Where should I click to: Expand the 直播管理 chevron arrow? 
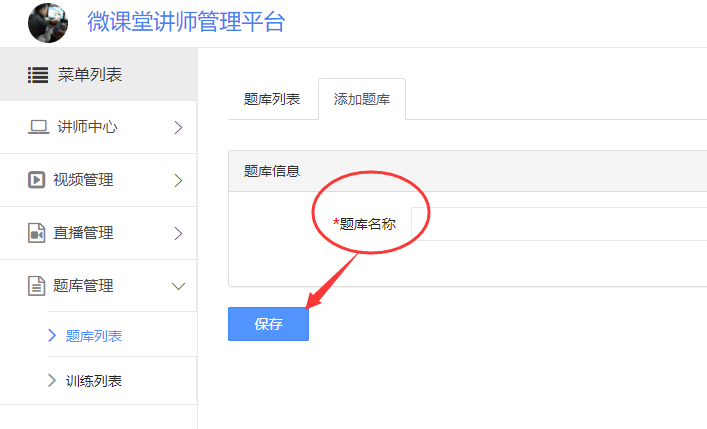[179, 234]
